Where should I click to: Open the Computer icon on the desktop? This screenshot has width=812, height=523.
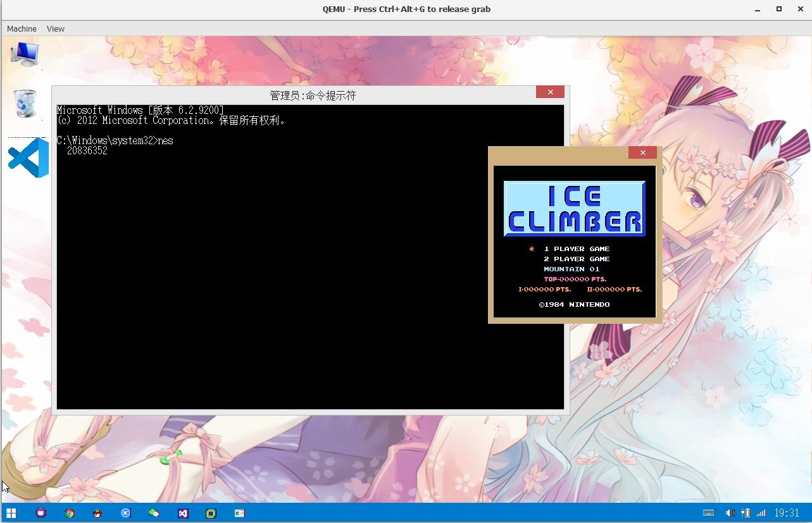pos(24,54)
